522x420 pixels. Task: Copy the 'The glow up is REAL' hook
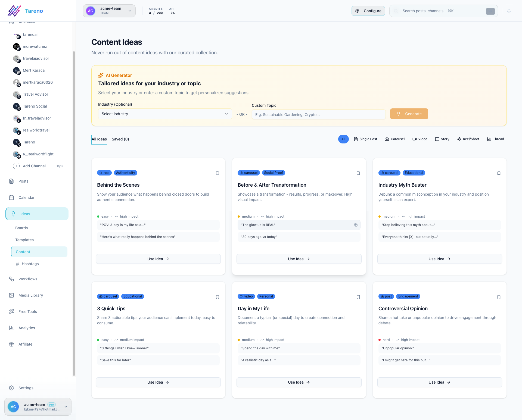click(356, 225)
